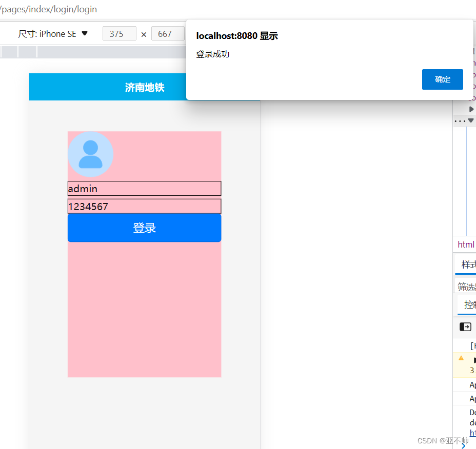
Task: Click the yellow warning triangle in the console
Action: coord(460,358)
